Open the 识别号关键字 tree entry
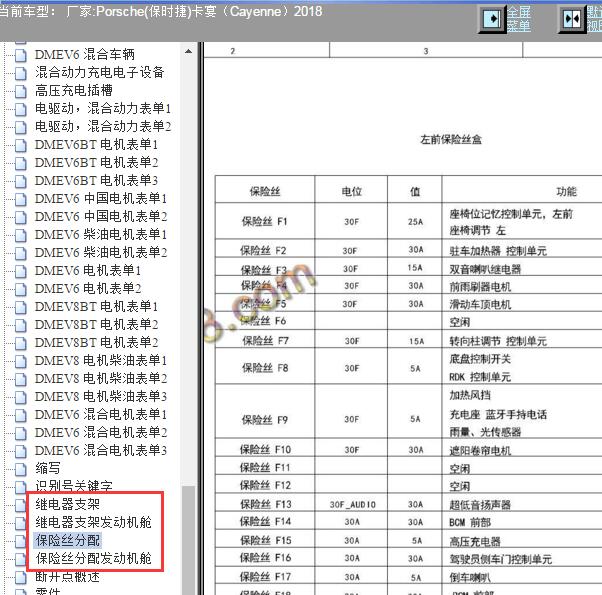Viewport: 602px width, 595px height. coord(74,486)
